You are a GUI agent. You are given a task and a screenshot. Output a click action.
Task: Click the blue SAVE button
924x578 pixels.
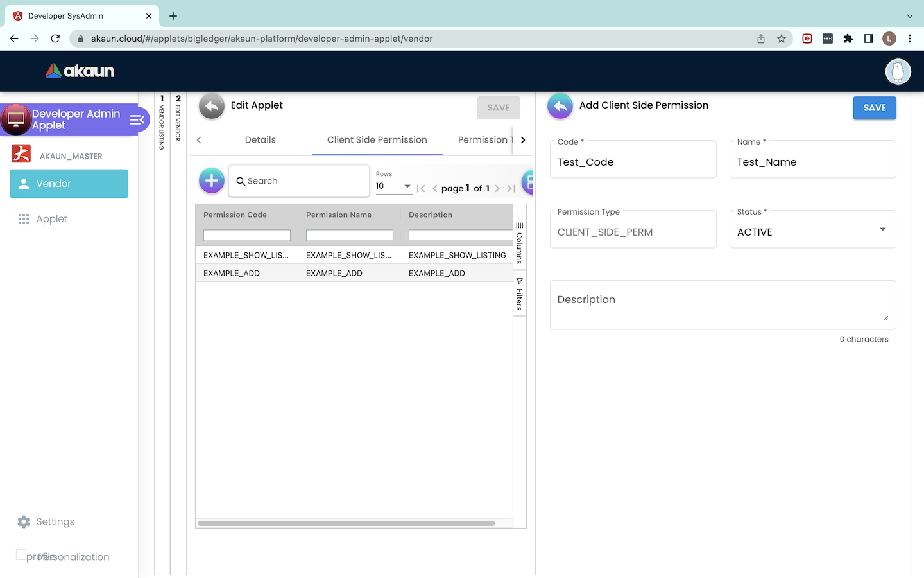874,108
